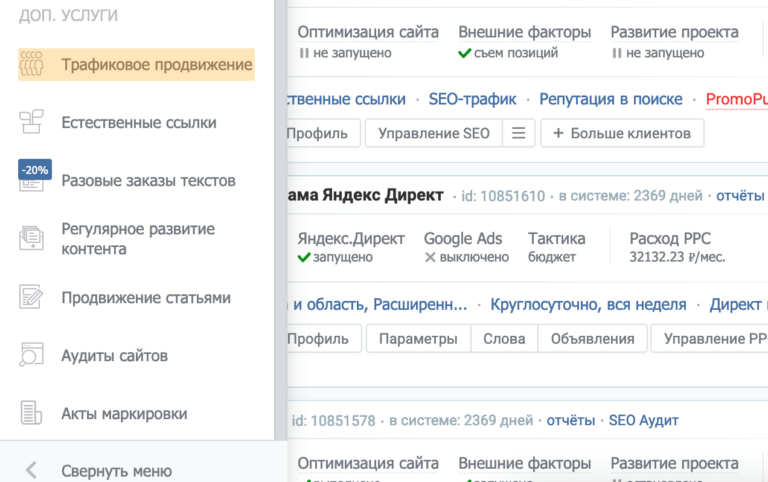Open the и область, Расширенн... link
Screen dimensions: 768x482
pyautogui.click(x=380, y=305)
